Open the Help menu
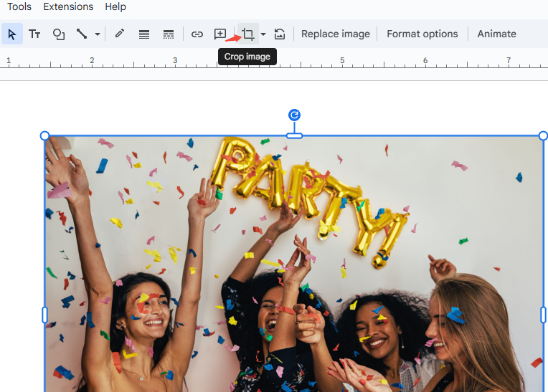 tap(115, 6)
